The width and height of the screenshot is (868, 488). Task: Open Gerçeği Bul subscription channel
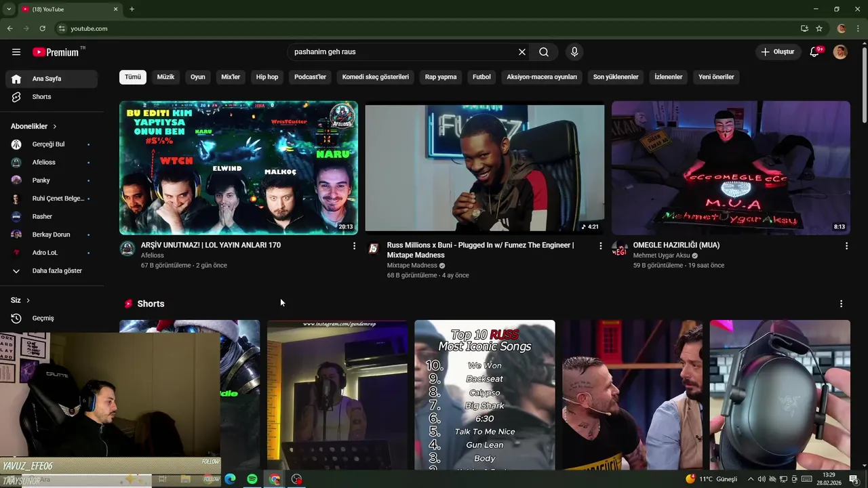52,144
